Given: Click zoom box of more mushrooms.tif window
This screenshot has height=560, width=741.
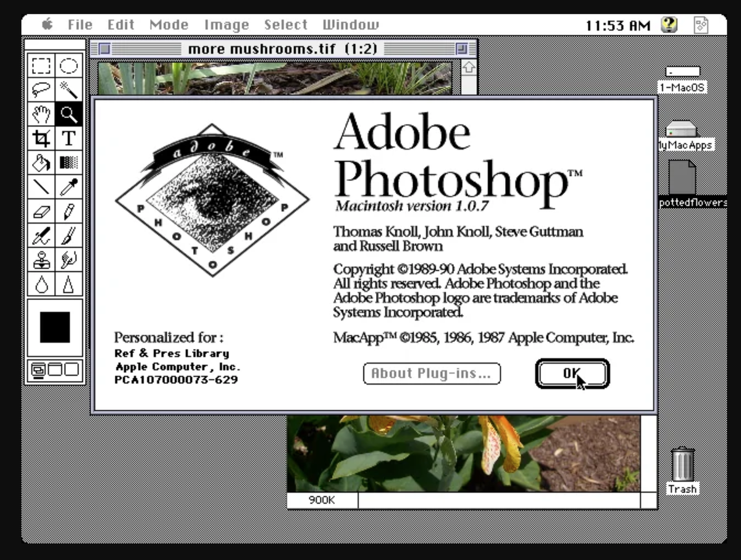Looking at the screenshot, I should click(x=462, y=48).
